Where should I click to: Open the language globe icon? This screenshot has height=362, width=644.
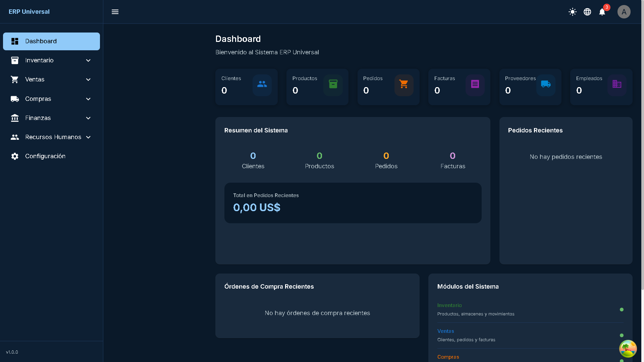(x=587, y=12)
